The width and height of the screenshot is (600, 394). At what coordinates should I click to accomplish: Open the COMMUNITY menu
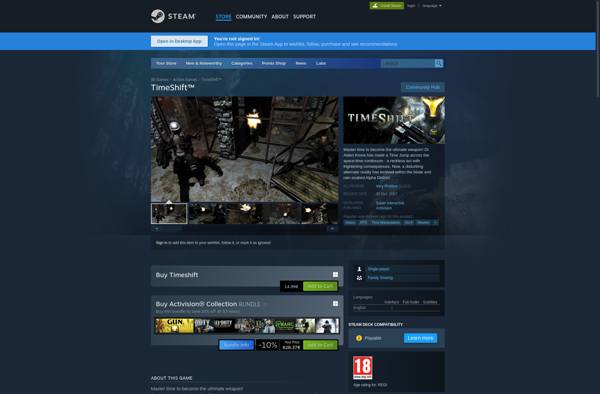pos(251,16)
